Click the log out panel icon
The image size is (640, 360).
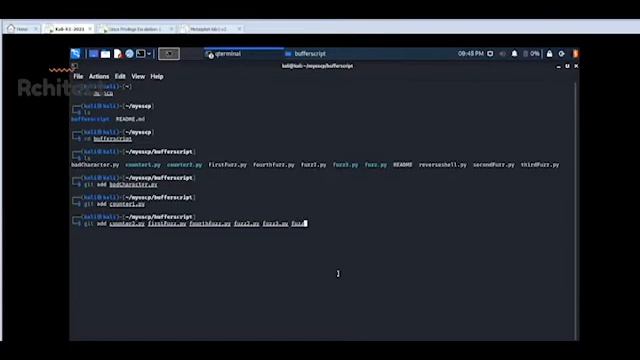point(562,54)
